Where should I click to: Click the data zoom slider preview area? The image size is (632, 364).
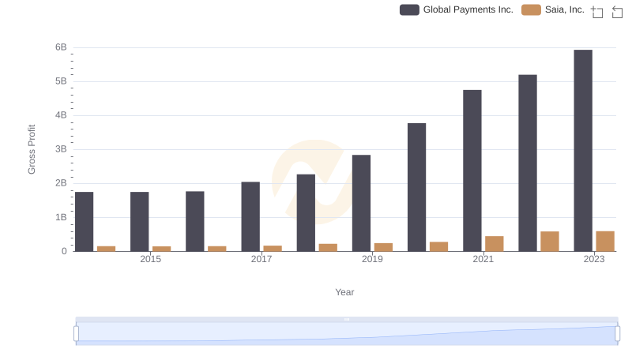click(347, 334)
